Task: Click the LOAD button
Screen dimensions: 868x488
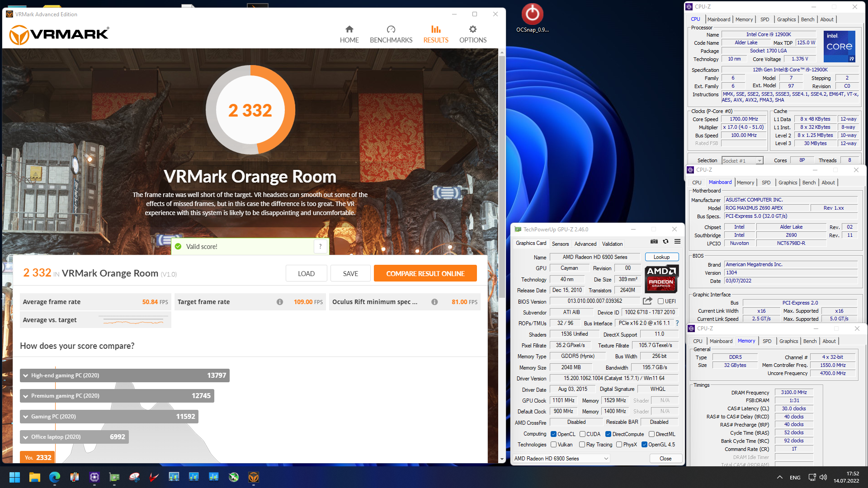Action: coord(306,273)
